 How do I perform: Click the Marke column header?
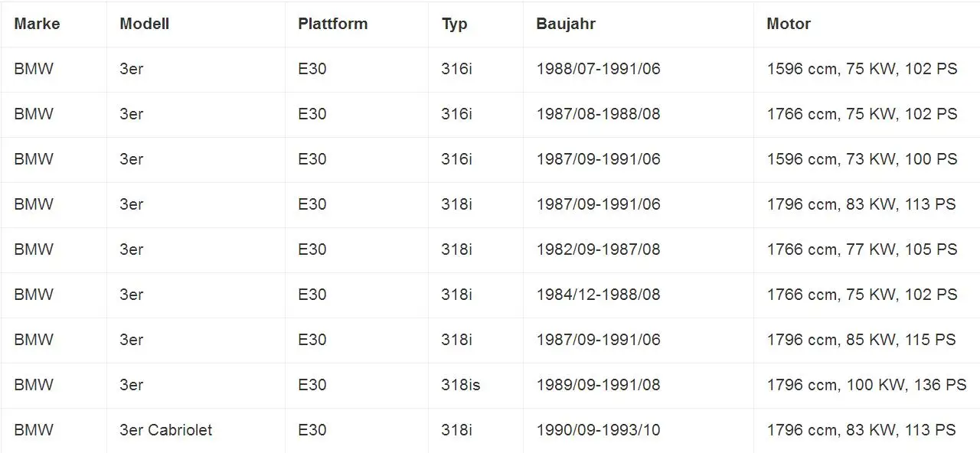pyautogui.click(x=37, y=24)
